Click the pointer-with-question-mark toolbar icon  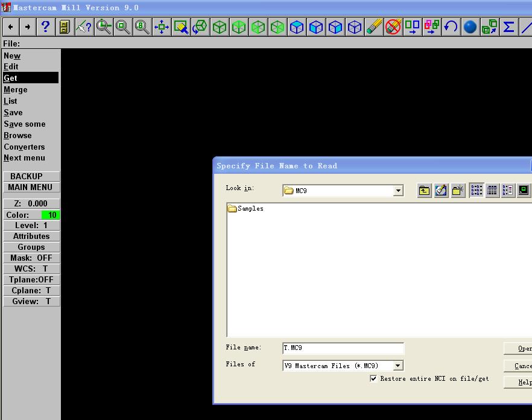pyautogui.click(x=84, y=27)
